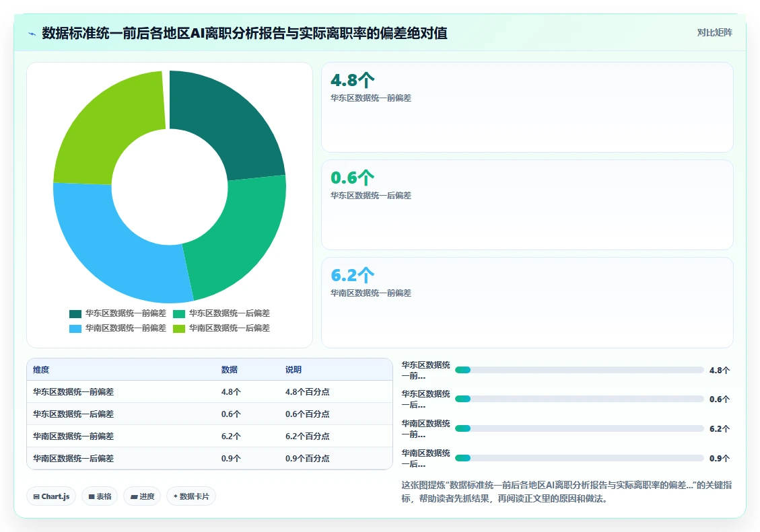Click the 数据卡片 tag button
760x532 pixels.
pos(191,496)
